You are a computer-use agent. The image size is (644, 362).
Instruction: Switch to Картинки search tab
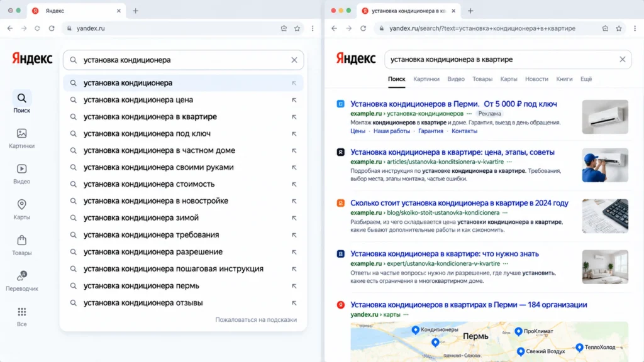(426, 79)
